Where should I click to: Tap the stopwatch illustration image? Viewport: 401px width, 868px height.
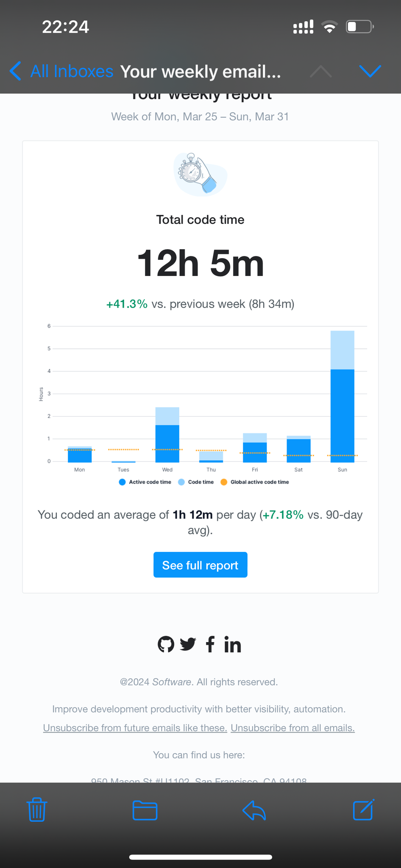(x=200, y=175)
